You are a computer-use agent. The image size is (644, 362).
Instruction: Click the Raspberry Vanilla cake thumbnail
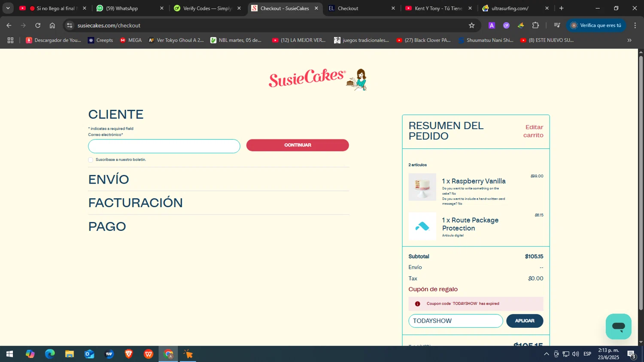pos(422,187)
